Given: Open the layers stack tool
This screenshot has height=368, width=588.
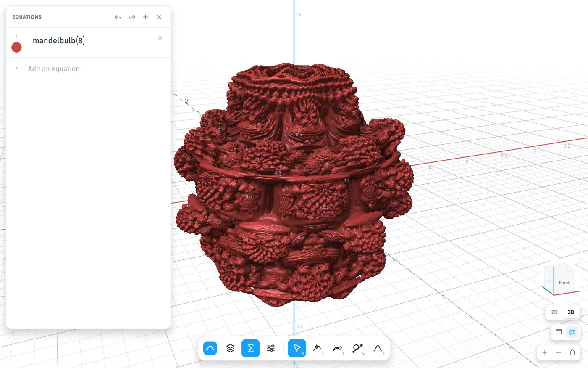Looking at the screenshot, I should [x=230, y=348].
